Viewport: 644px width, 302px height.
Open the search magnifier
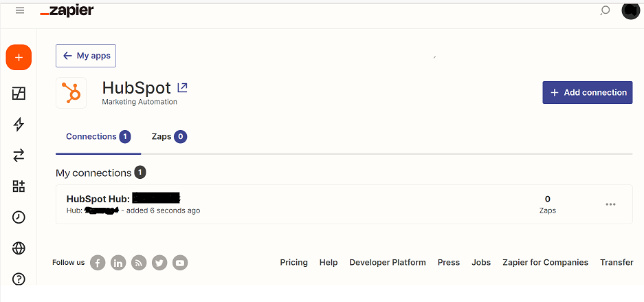coord(605,11)
